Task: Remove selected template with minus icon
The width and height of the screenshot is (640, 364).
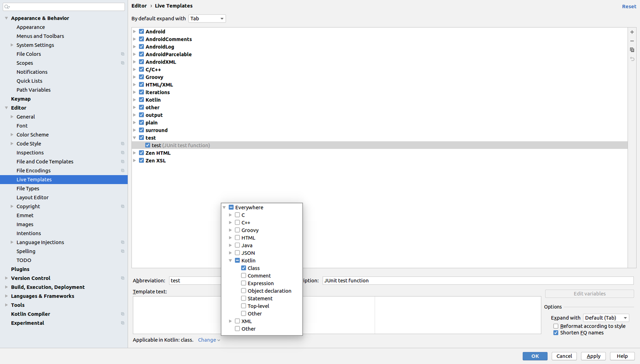Action: pos(632,41)
